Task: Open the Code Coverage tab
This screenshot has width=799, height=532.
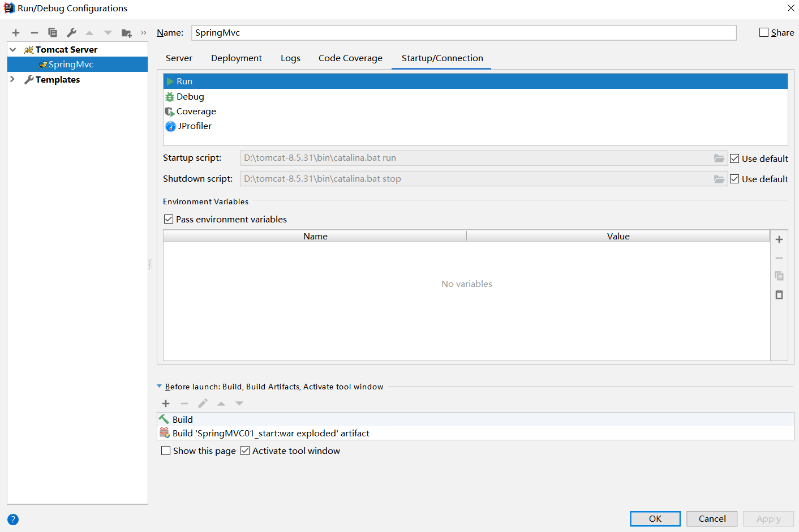Action: tap(350, 58)
